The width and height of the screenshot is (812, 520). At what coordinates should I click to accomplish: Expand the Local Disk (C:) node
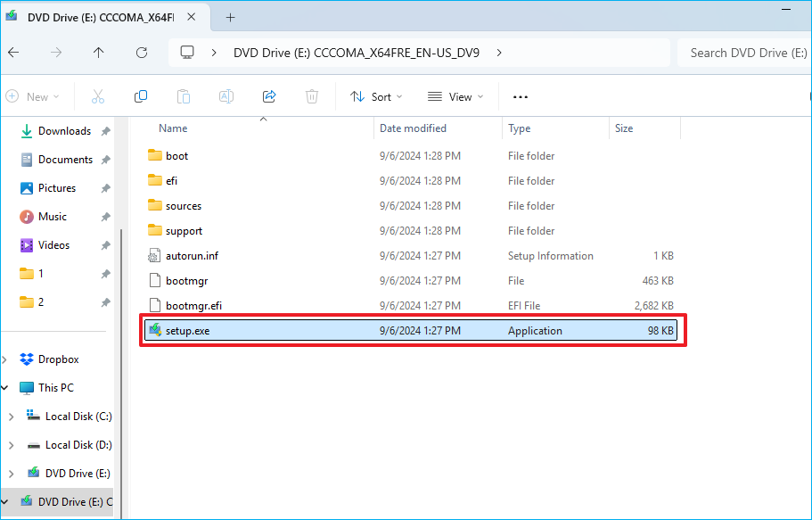[12, 417]
